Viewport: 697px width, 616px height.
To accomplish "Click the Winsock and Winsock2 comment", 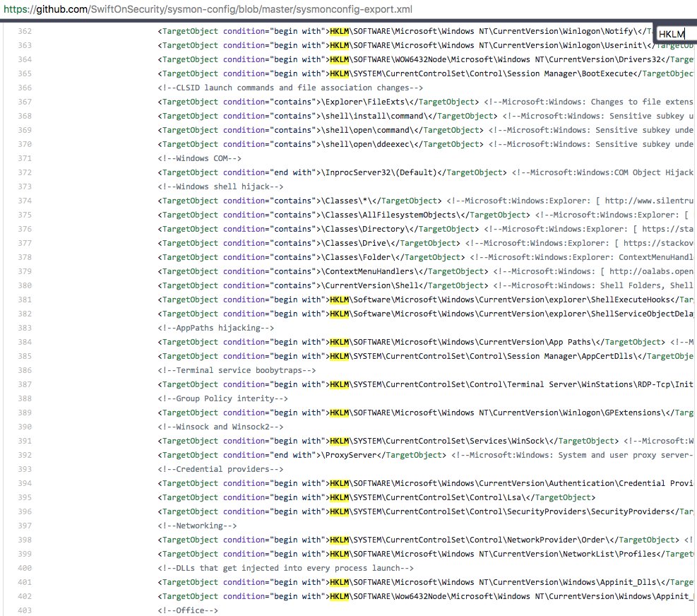I will 220,427.
